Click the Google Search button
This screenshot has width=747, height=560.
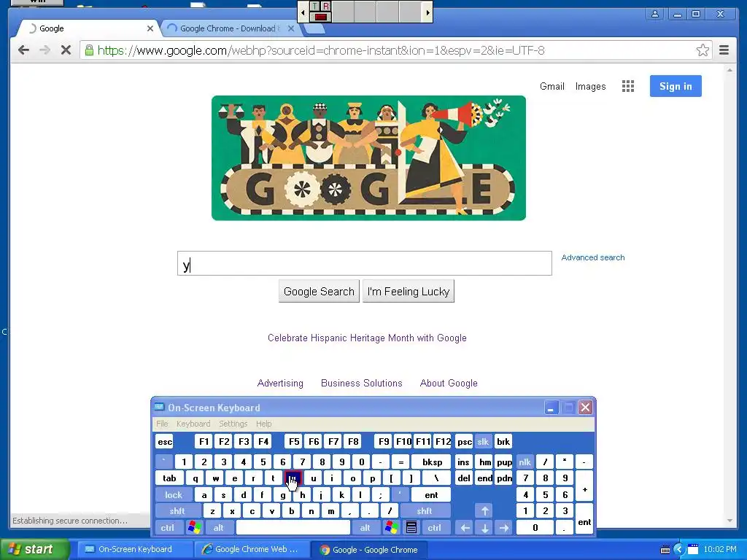pyautogui.click(x=319, y=292)
